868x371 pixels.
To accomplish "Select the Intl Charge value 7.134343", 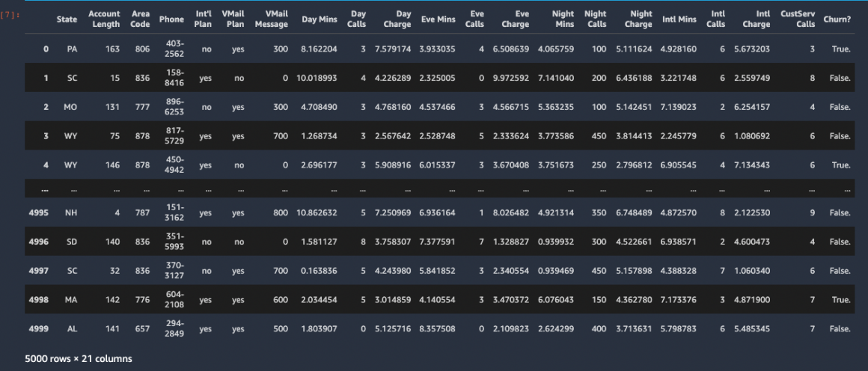I will [x=752, y=165].
